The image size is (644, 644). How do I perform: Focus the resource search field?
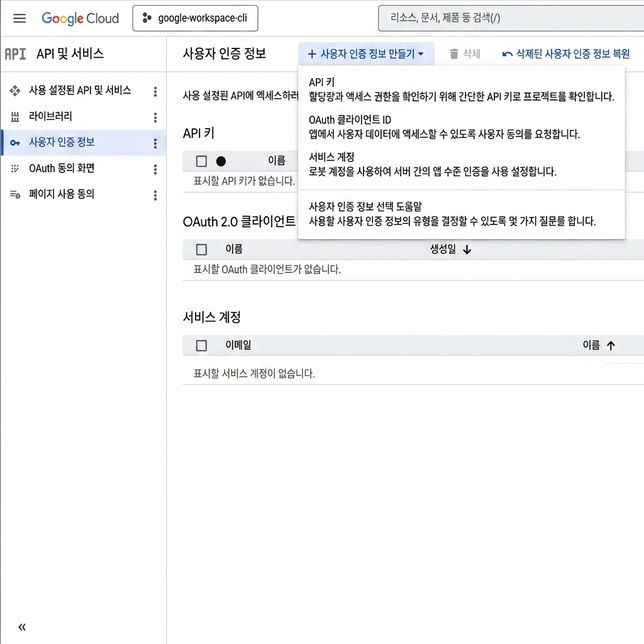(511, 18)
